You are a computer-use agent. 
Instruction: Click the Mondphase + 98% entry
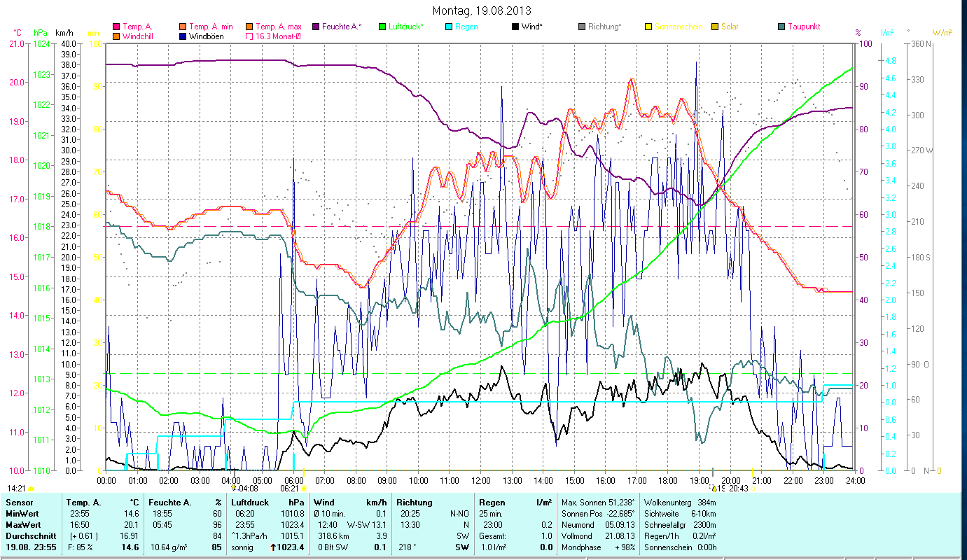click(x=598, y=547)
